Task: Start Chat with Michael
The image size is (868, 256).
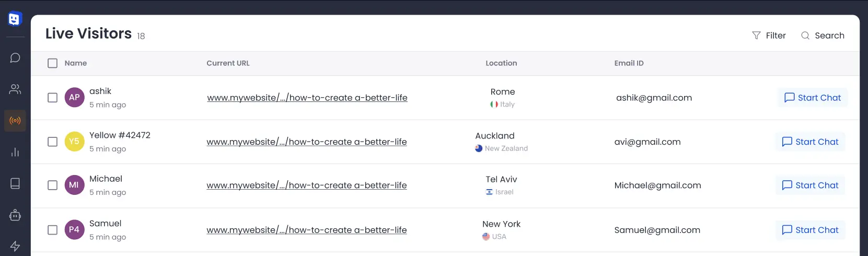Action: [810, 185]
